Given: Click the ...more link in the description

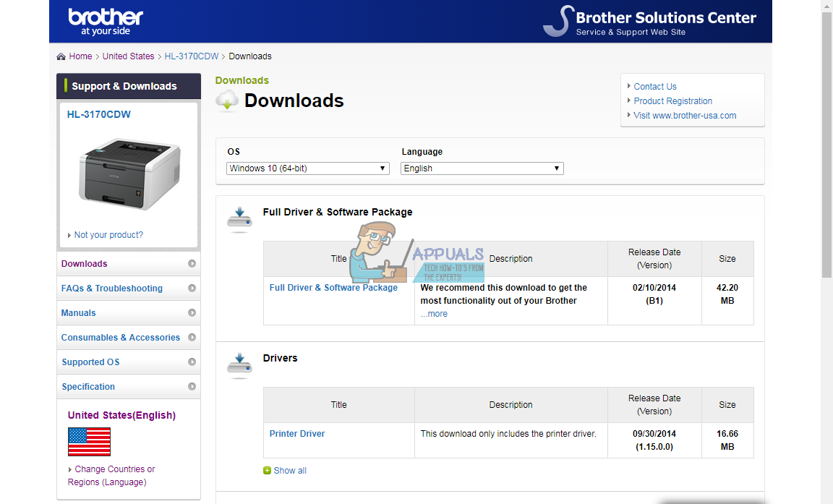Looking at the screenshot, I should click(x=434, y=313).
